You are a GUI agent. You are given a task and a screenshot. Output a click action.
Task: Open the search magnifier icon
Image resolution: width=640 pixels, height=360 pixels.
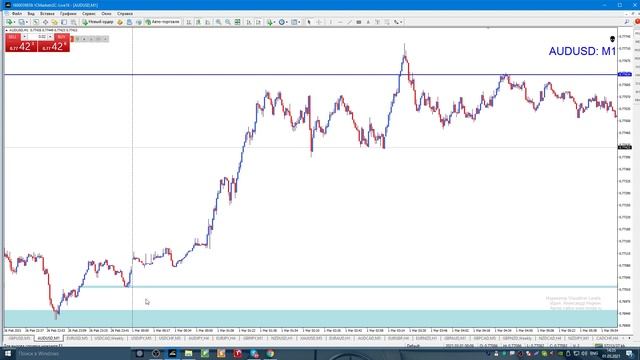(627, 22)
